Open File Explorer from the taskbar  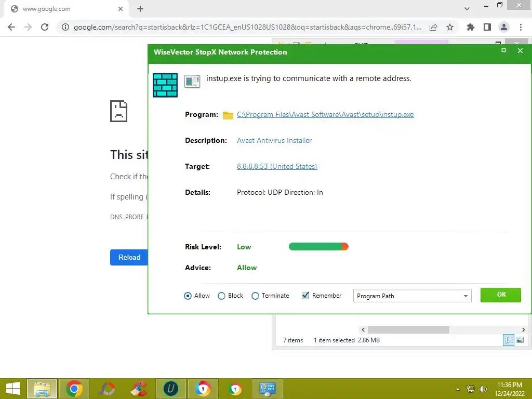(42, 389)
